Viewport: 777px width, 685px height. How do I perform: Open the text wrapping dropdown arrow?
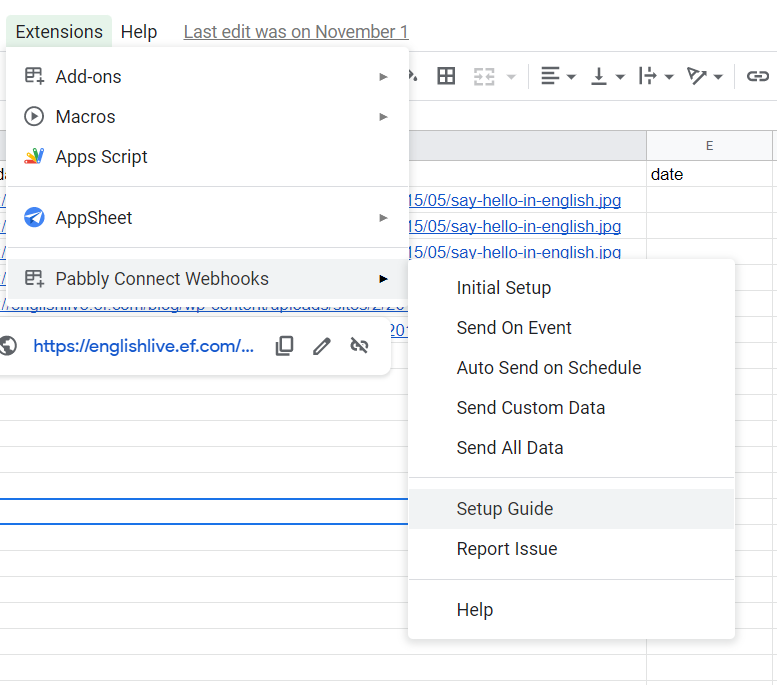pos(669,77)
